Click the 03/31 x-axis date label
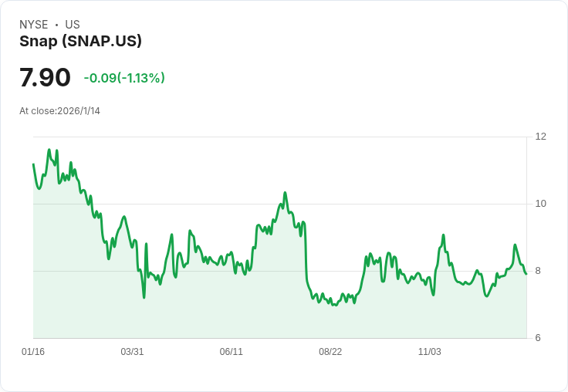 [x=132, y=352]
